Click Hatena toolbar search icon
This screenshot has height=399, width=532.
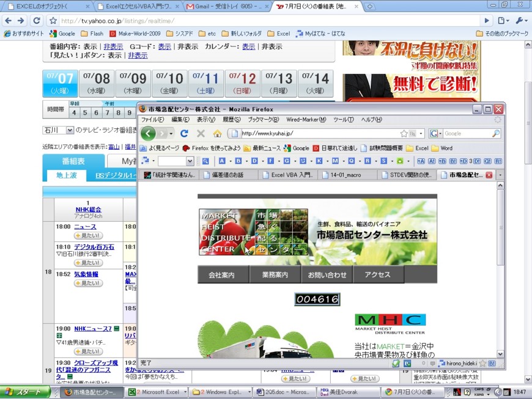coord(205,161)
